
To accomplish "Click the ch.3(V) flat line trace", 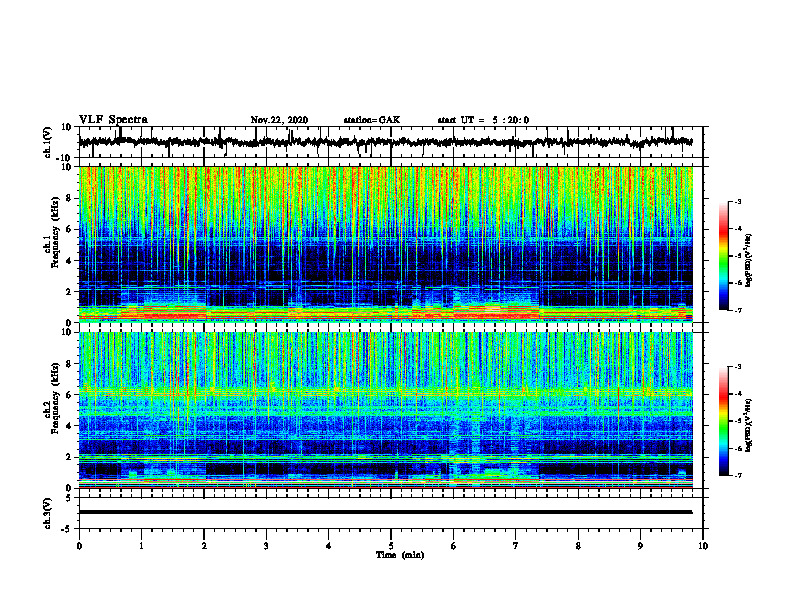I will 386,512.
